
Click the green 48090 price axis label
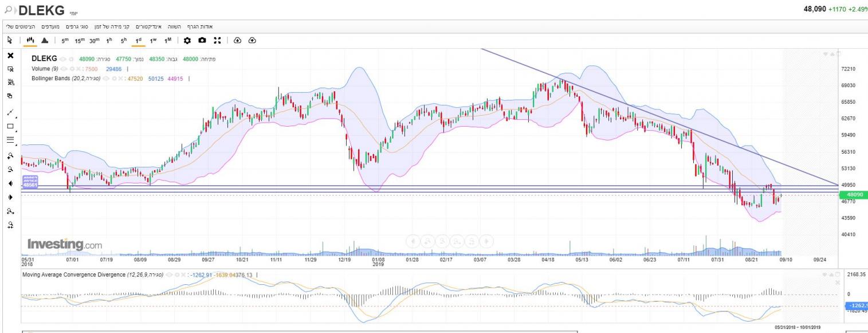[x=853, y=195]
